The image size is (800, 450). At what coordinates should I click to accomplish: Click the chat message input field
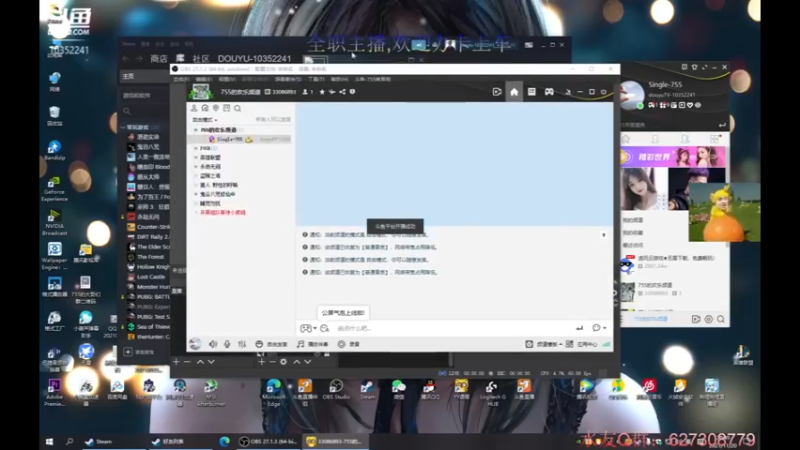[454, 328]
